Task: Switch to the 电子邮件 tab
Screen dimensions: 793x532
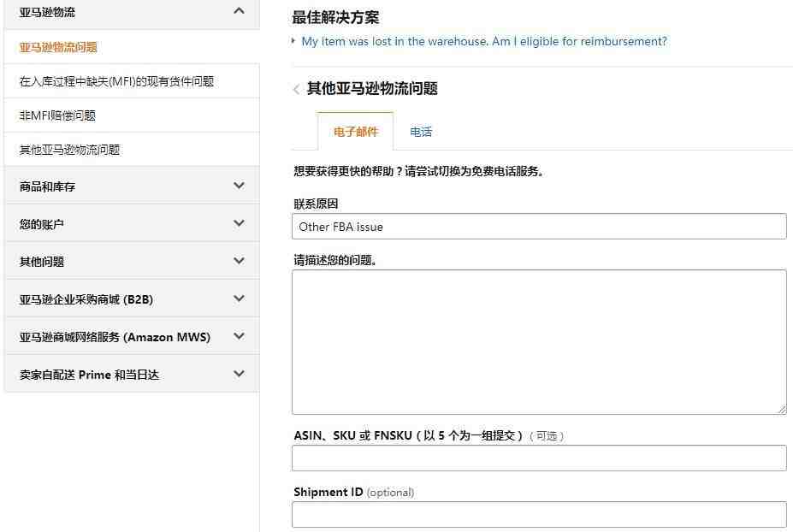Action: [356, 132]
